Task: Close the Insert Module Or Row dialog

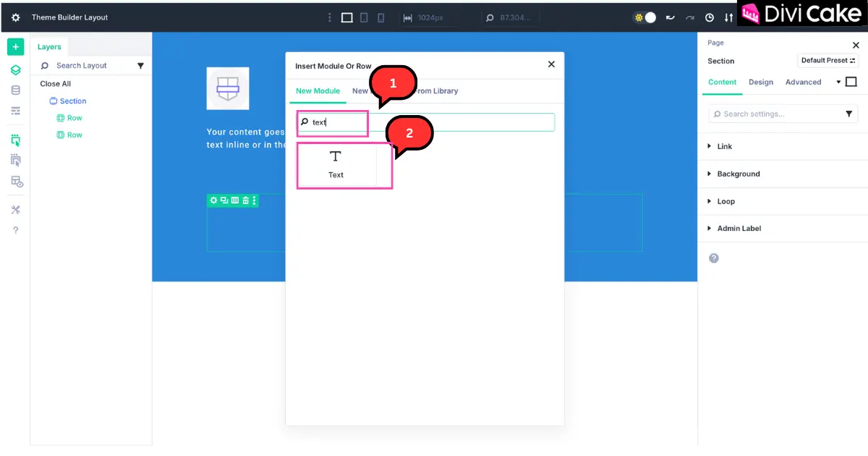Action: click(551, 64)
